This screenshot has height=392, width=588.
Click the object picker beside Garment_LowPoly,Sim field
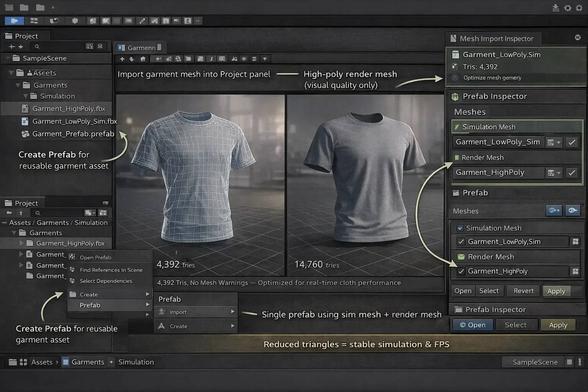click(575, 242)
